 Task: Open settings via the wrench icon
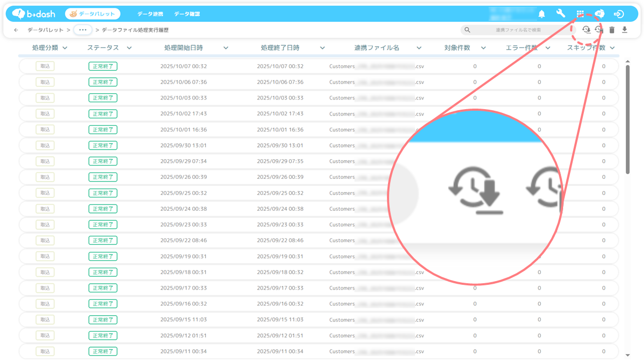pos(560,14)
